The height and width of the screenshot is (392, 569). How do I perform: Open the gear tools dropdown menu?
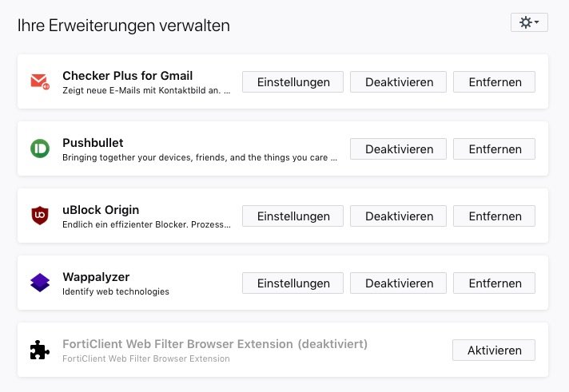tap(529, 22)
